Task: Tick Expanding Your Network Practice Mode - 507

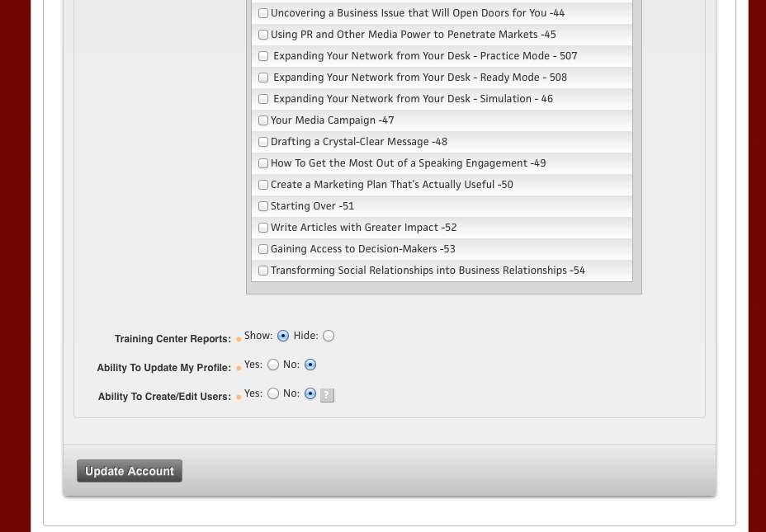Action: 263,56
